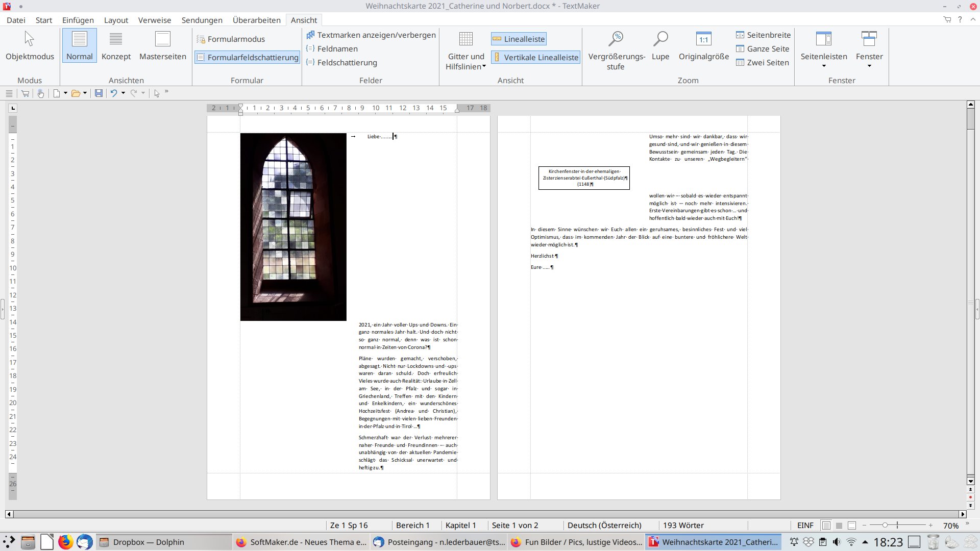Toggle Textmarken anzeigen/verbergen
Screen dimensions: 980x551
coord(371,35)
